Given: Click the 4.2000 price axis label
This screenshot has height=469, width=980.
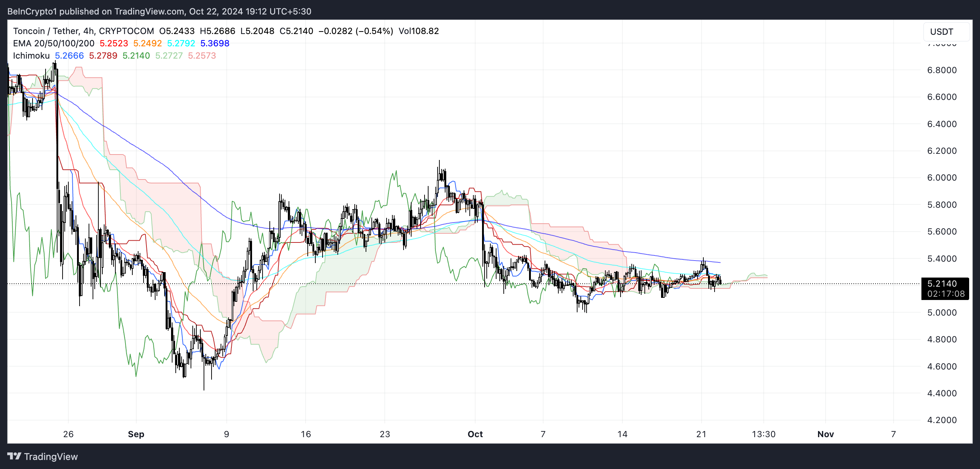Looking at the screenshot, I should (x=942, y=420).
